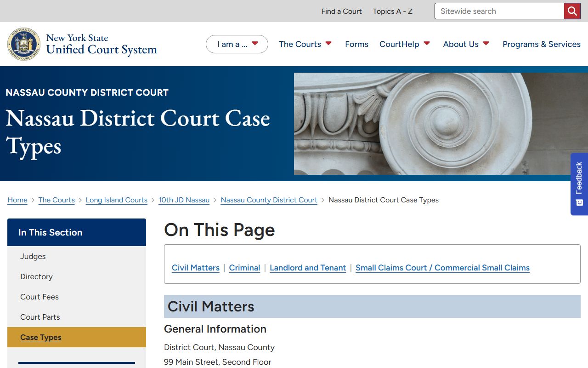Go to Long Island Courts breadcrumb
Image resolution: width=588 pixels, height=368 pixels.
coord(117,200)
